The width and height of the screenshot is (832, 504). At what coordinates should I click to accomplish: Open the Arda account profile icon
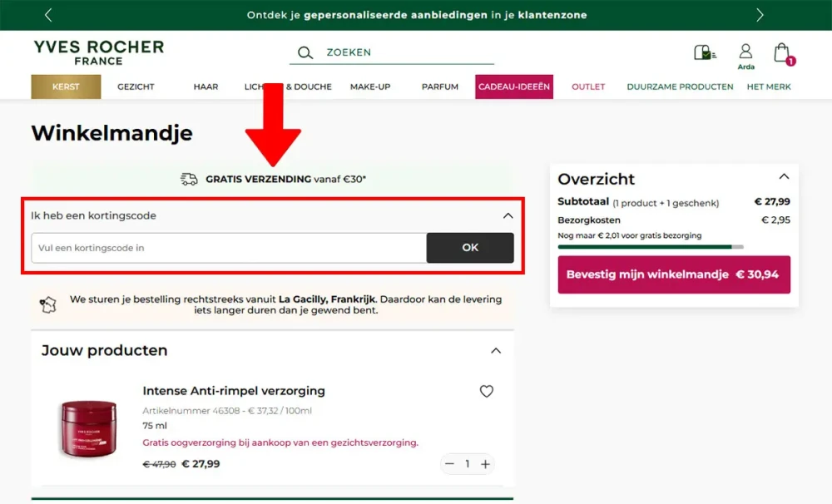tap(745, 52)
